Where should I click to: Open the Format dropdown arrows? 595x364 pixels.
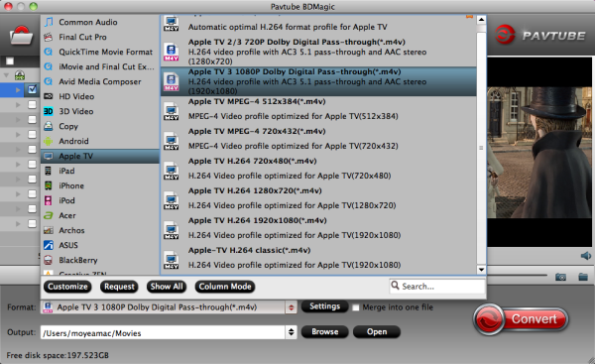tap(291, 307)
